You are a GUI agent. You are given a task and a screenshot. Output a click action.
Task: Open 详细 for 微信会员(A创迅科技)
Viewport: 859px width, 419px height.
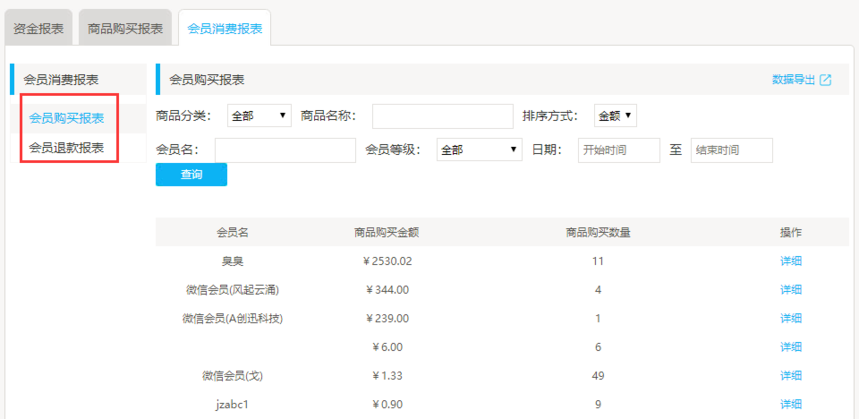click(x=791, y=319)
